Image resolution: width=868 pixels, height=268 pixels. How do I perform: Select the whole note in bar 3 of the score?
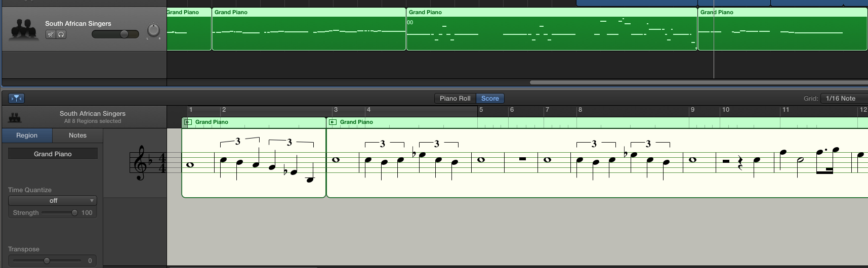click(x=336, y=160)
